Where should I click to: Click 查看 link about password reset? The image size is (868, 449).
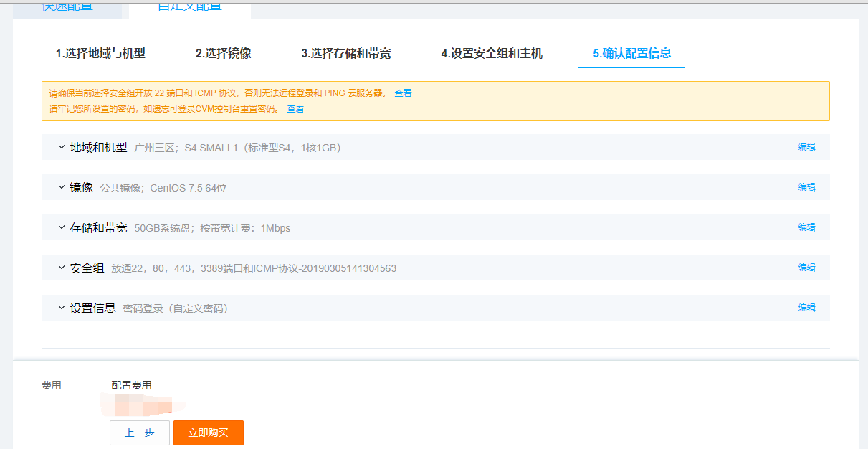[295, 108]
